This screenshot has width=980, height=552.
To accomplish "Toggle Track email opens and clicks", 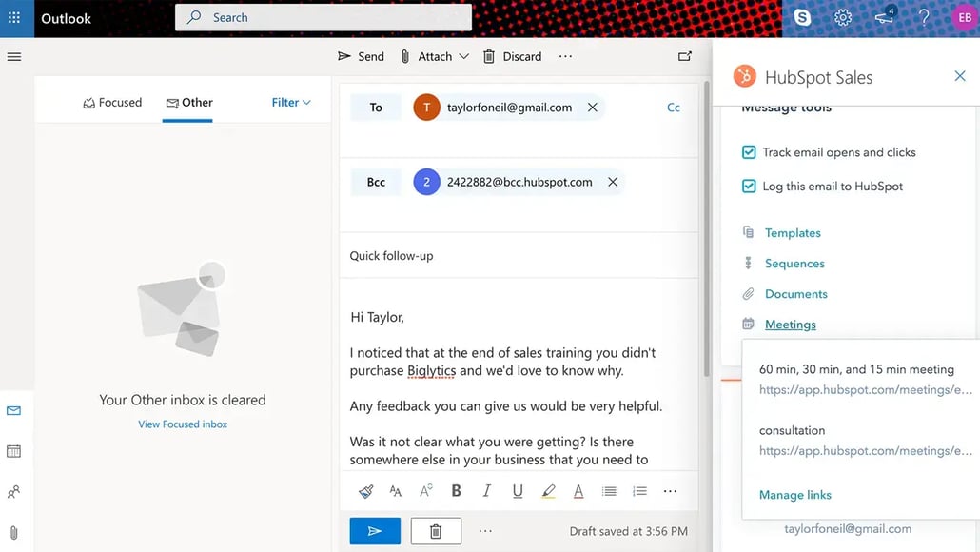I will point(749,152).
